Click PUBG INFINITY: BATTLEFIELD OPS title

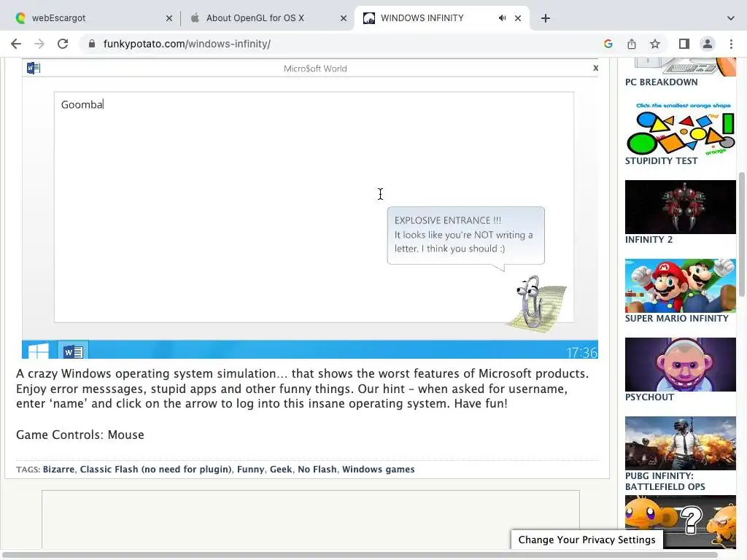tap(665, 481)
